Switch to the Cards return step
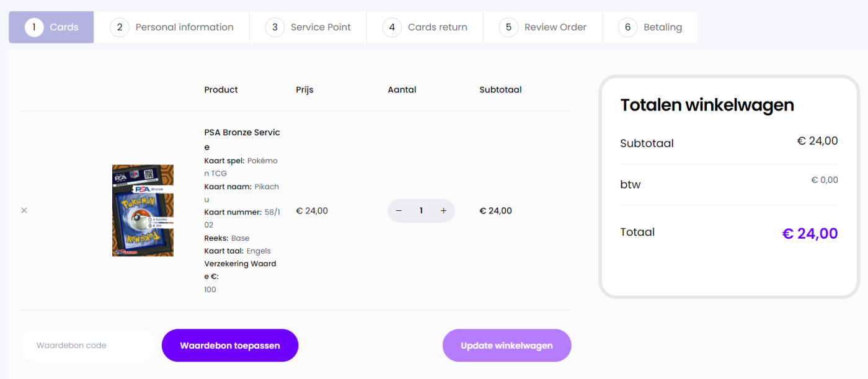Viewport: 868px width, 379px height. (x=425, y=27)
